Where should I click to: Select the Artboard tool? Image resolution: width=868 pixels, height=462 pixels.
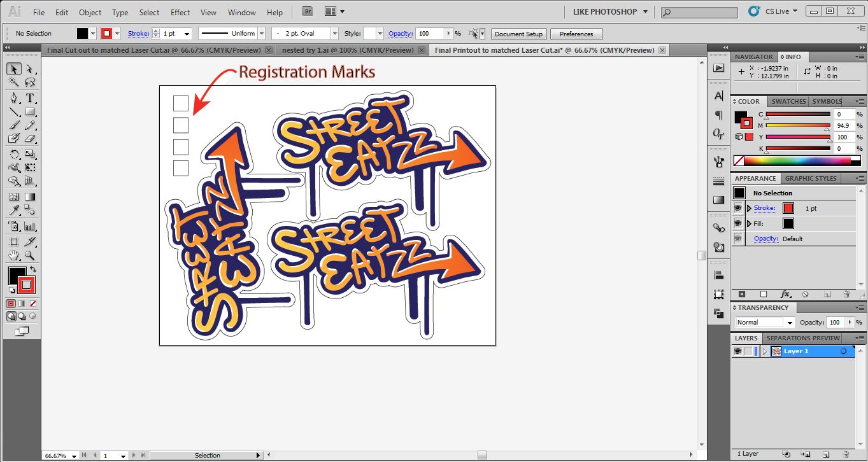[14, 242]
